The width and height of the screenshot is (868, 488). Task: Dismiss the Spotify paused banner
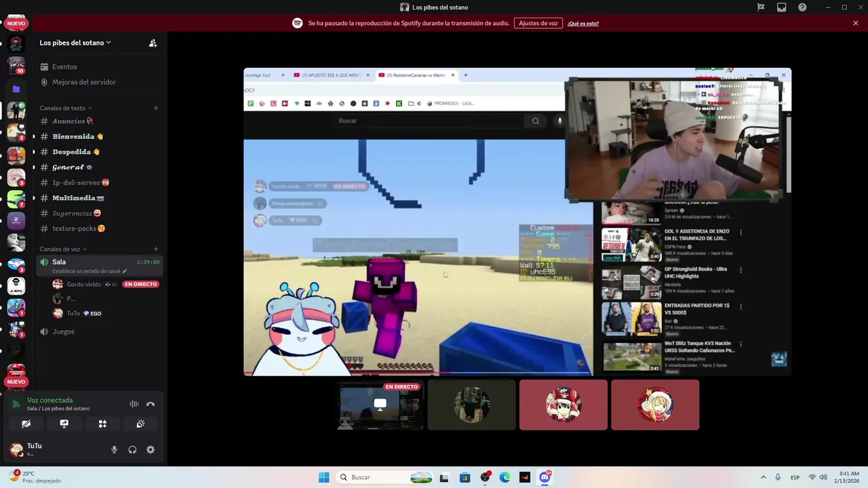pyautogui.click(x=856, y=23)
